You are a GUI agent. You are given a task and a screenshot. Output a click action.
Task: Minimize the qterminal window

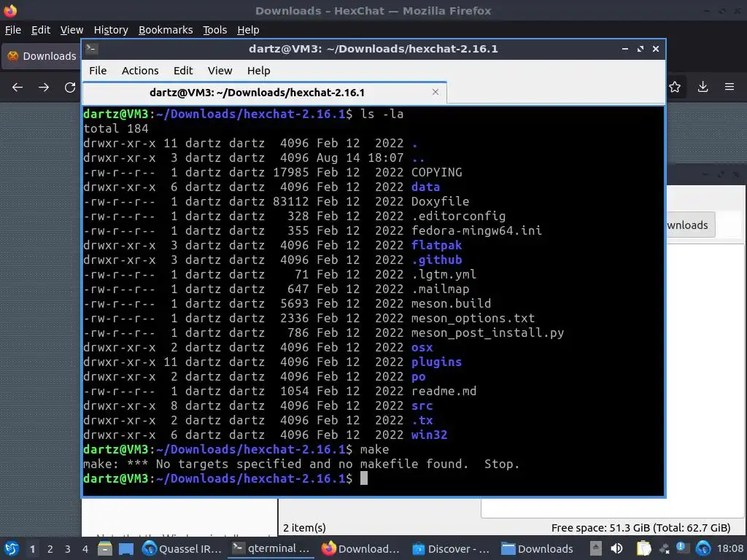point(625,49)
